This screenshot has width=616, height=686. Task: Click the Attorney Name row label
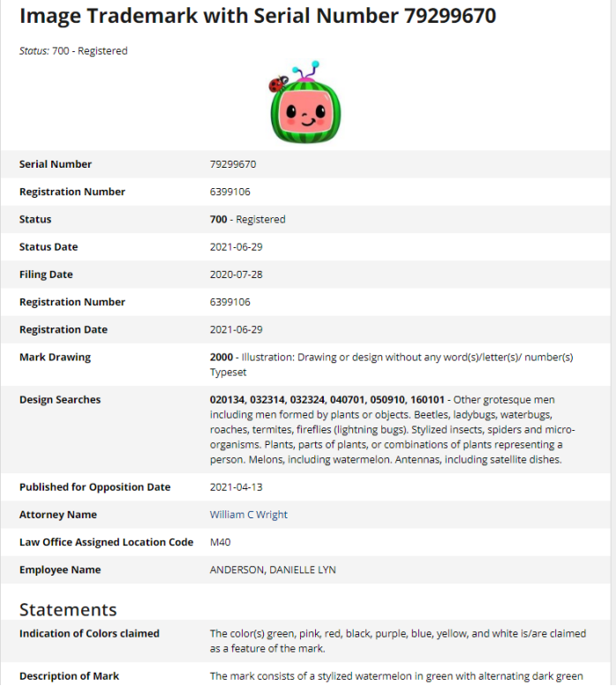coord(58,515)
